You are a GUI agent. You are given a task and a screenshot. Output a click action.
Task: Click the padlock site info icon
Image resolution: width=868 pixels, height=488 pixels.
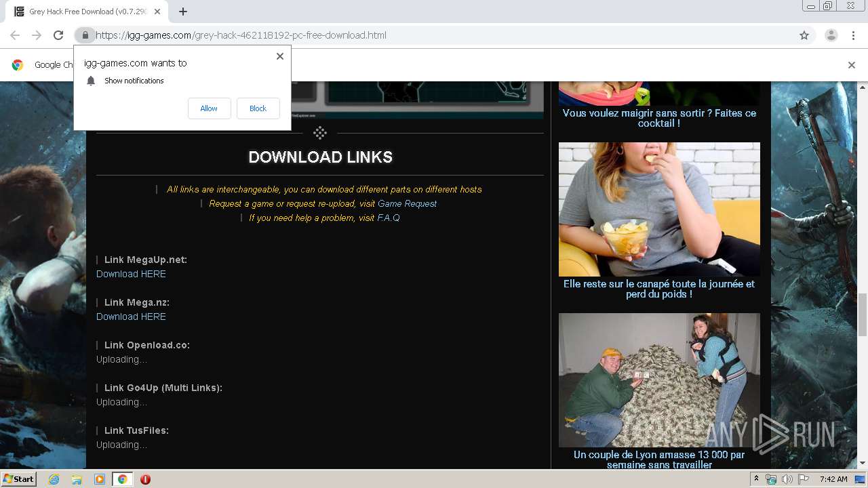(85, 35)
